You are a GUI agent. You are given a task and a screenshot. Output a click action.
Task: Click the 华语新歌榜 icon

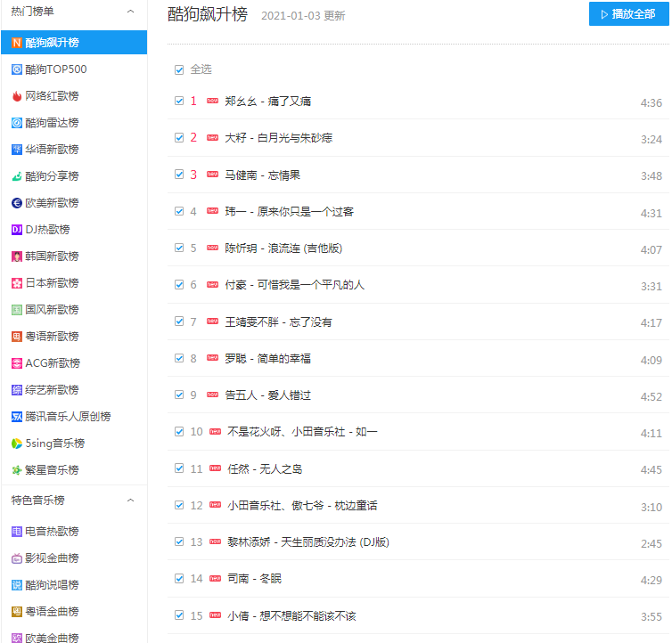[x=16, y=150]
